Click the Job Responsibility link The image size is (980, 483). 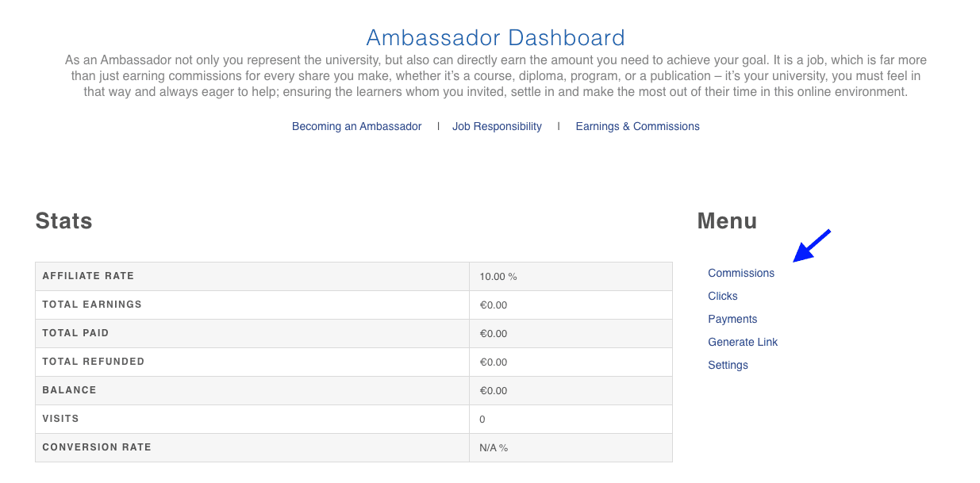pos(497,126)
